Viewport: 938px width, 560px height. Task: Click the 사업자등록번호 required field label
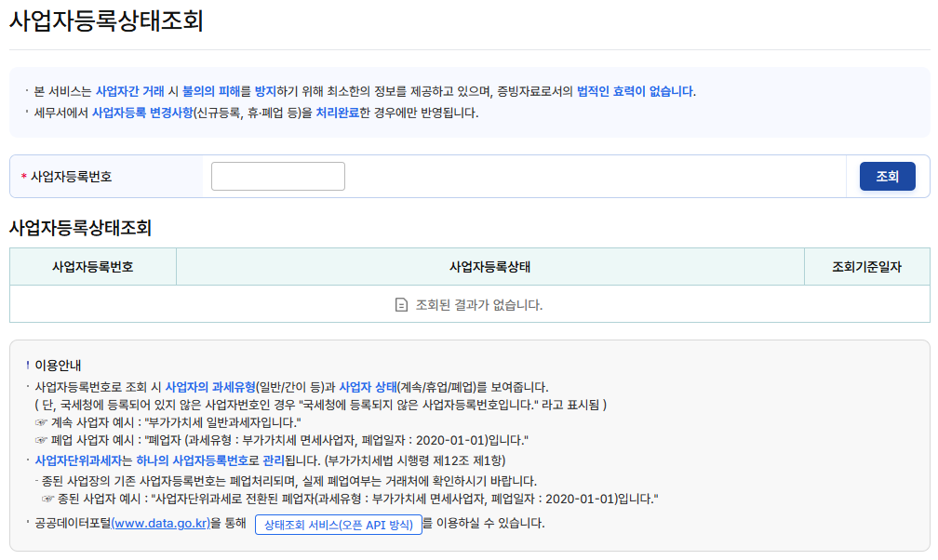pos(71,177)
